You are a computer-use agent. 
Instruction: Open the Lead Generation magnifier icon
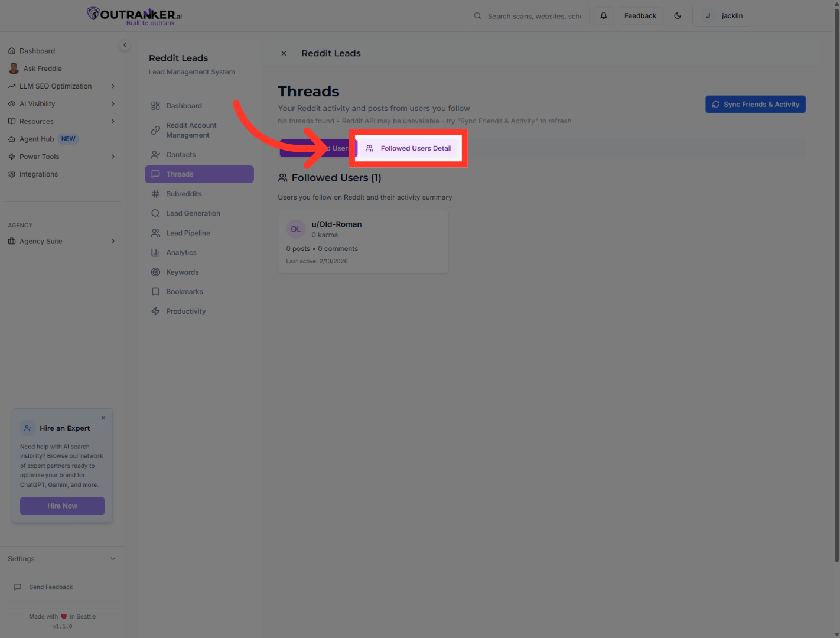pyautogui.click(x=155, y=213)
